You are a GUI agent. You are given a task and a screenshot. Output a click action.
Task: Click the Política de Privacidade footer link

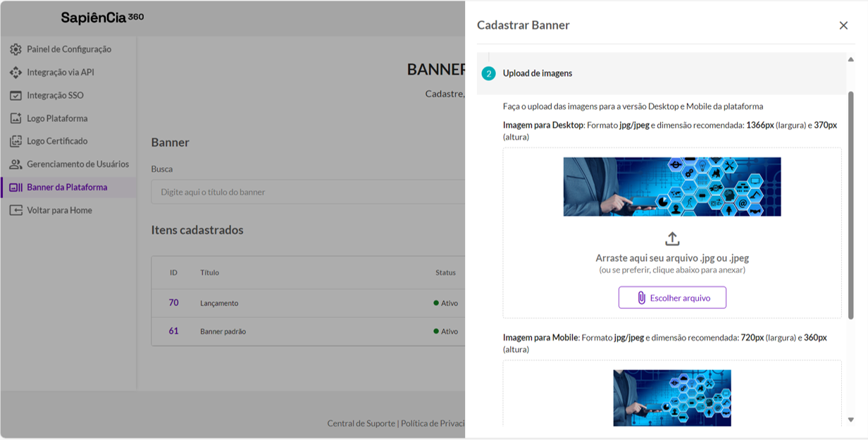click(x=433, y=423)
